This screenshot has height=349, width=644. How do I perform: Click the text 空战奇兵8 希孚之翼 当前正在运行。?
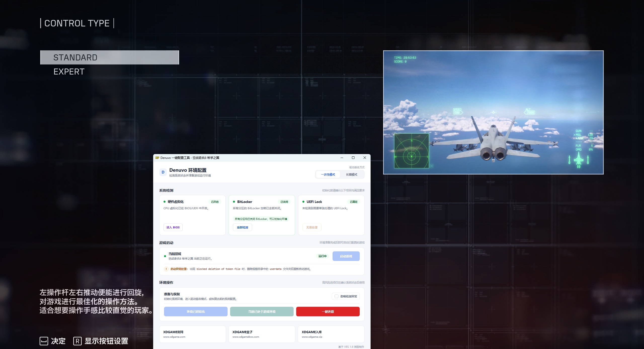click(x=190, y=259)
